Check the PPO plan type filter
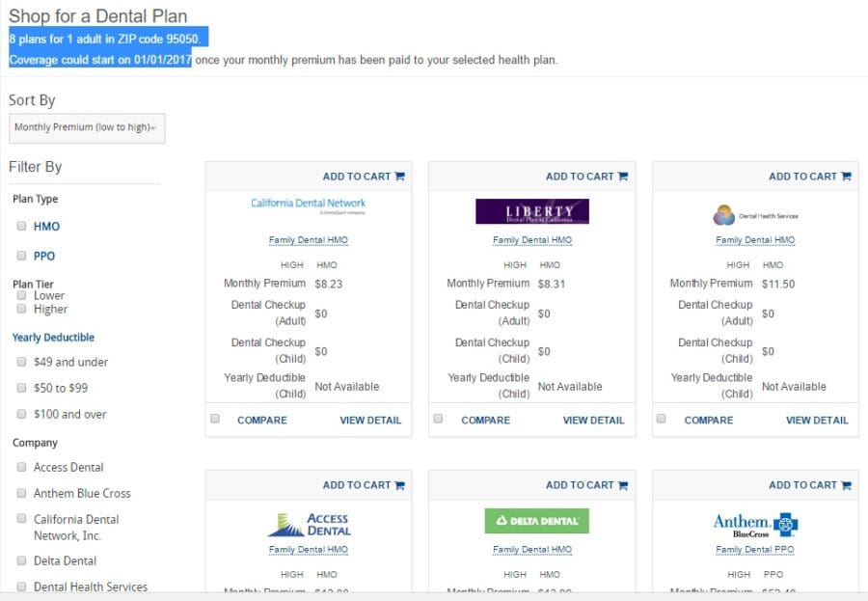Viewport: 868px width, 601px height. pyautogui.click(x=21, y=257)
